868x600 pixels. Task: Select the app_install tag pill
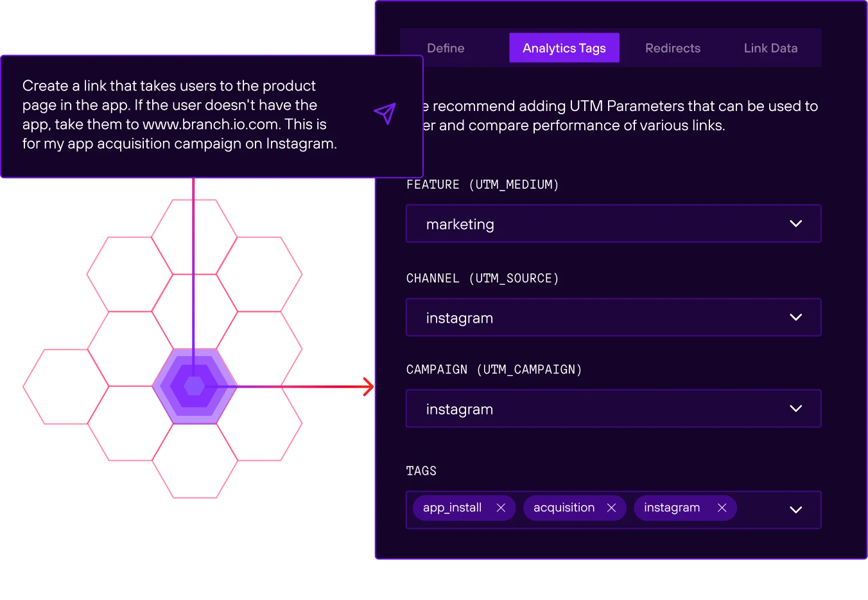[x=452, y=507]
